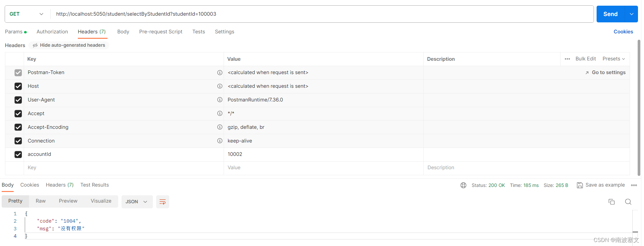
Task: Uncheck the accountId header checkbox
Action: [18, 155]
